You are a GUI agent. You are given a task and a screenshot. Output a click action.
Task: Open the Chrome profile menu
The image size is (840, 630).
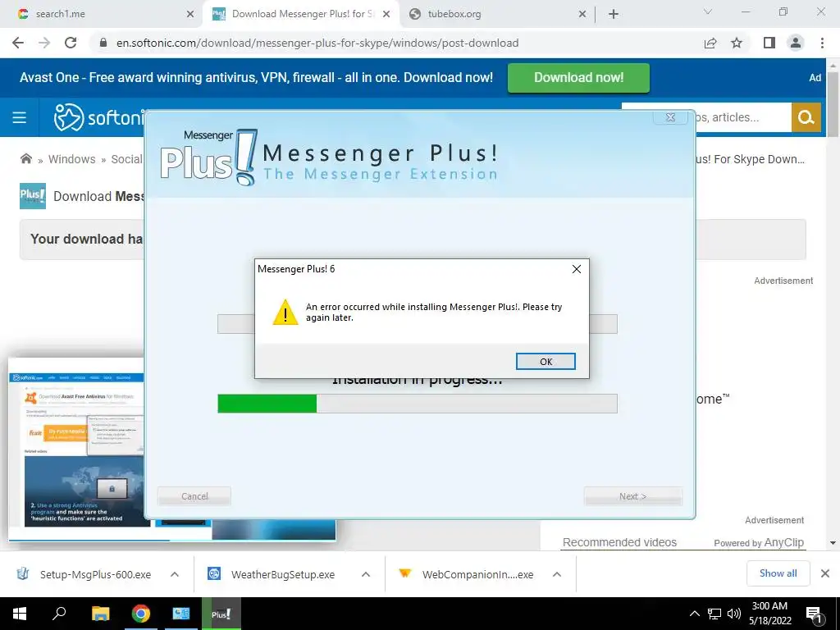click(796, 43)
